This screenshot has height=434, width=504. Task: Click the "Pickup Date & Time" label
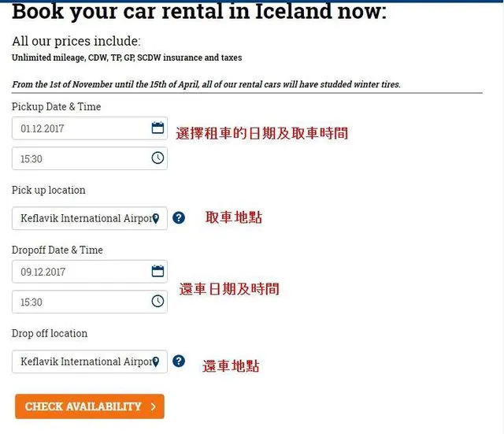(x=57, y=106)
